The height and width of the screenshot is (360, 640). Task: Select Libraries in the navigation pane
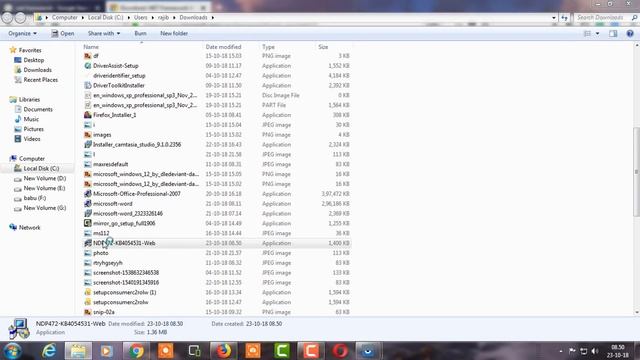(x=29, y=100)
